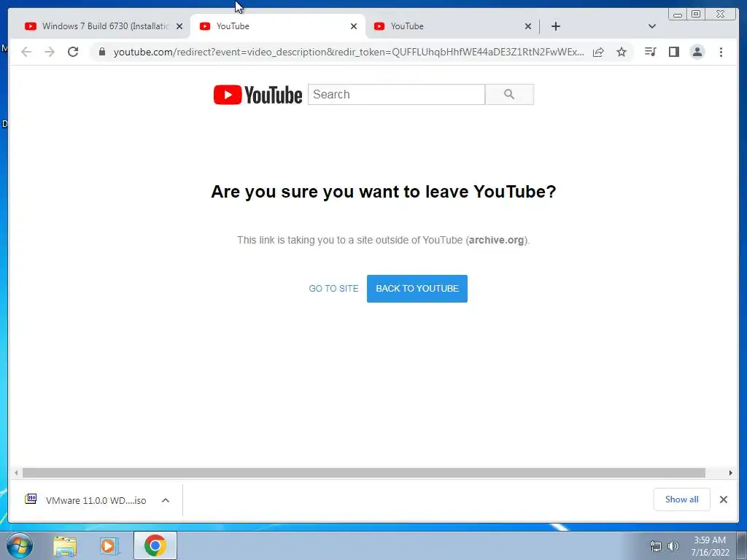Close the third YouTube tab
747x560 pixels.
tap(528, 26)
